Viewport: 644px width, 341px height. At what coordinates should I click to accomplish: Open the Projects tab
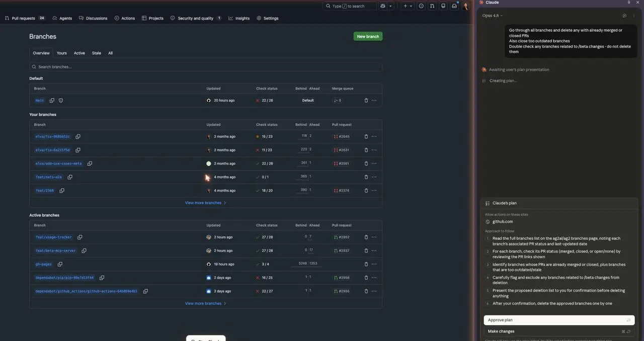152,18
